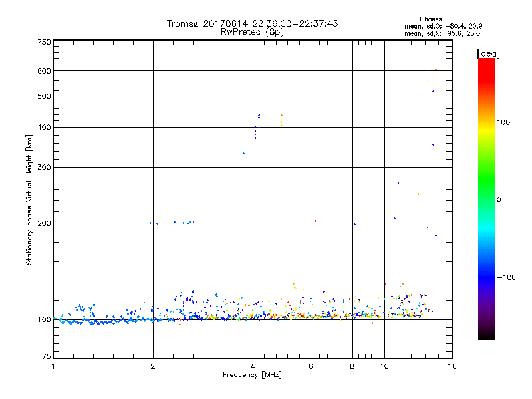Click the Frequency [MHz] axis label
Screen dimensions: 532x399
click(252, 376)
